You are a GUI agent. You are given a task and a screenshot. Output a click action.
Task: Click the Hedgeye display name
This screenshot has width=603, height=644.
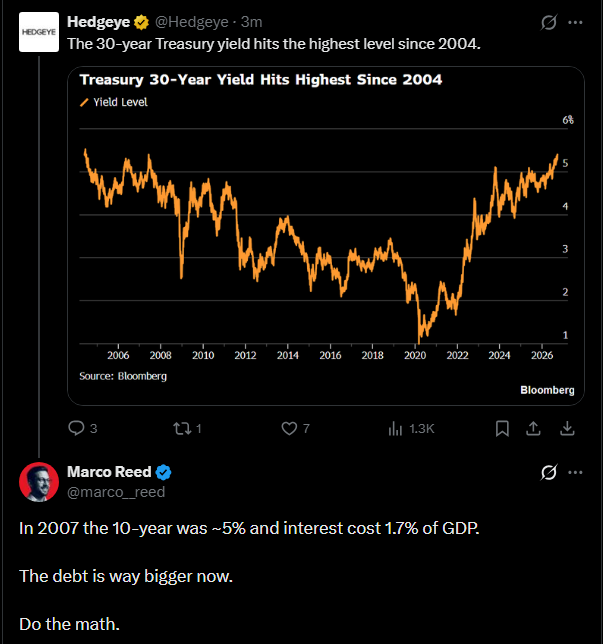[98, 22]
